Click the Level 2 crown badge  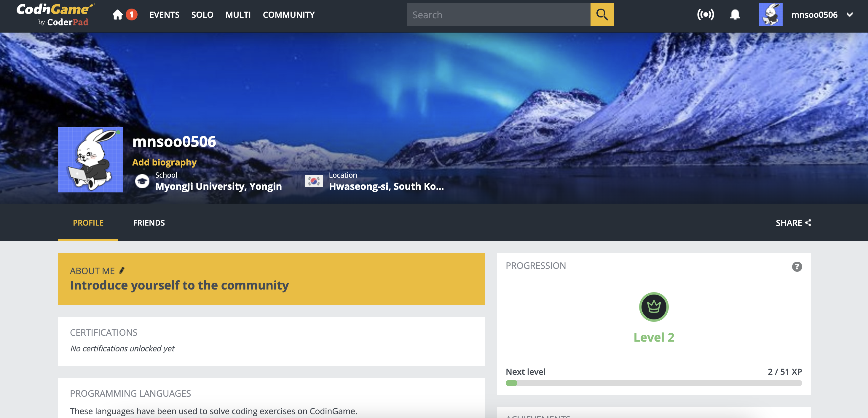pyautogui.click(x=654, y=307)
